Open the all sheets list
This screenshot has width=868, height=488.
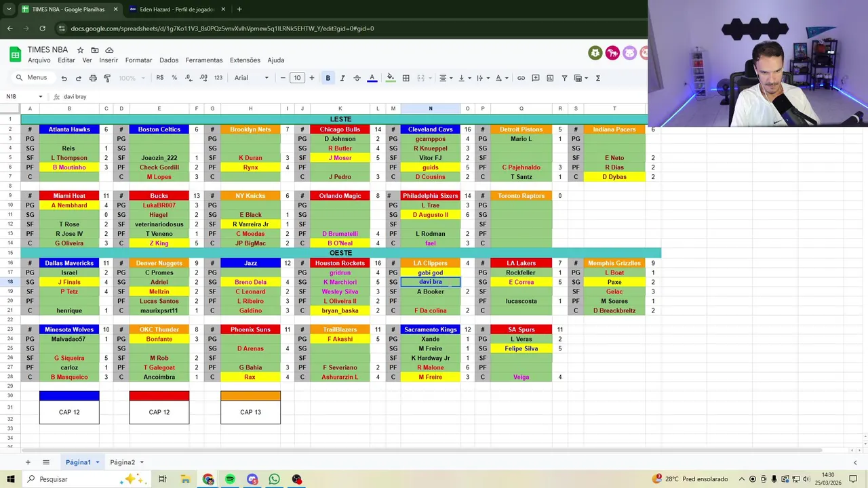point(46,462)
